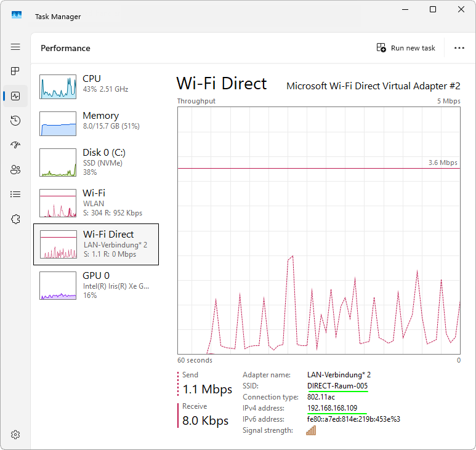Open the Users page icon

pos(15,170)
